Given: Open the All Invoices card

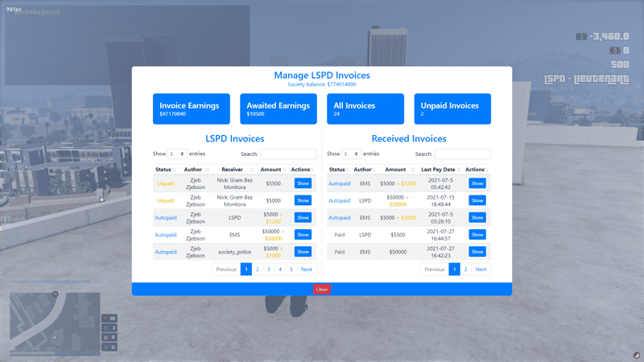Looking at the screenshot, I should (365, 109).
